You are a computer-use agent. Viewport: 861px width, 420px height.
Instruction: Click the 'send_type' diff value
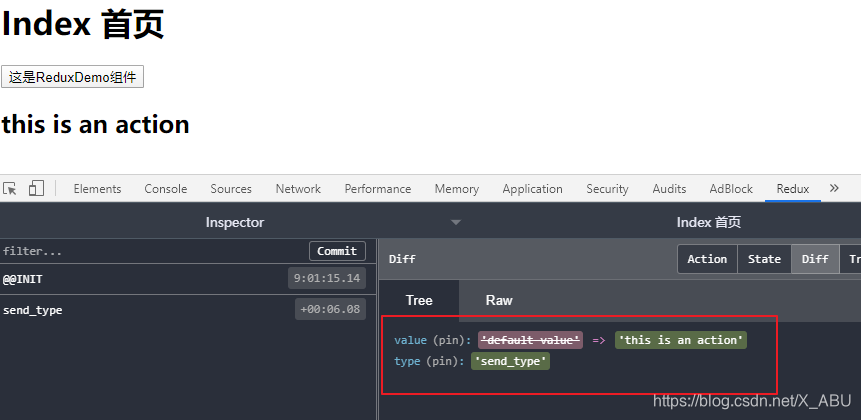point(511,361)
